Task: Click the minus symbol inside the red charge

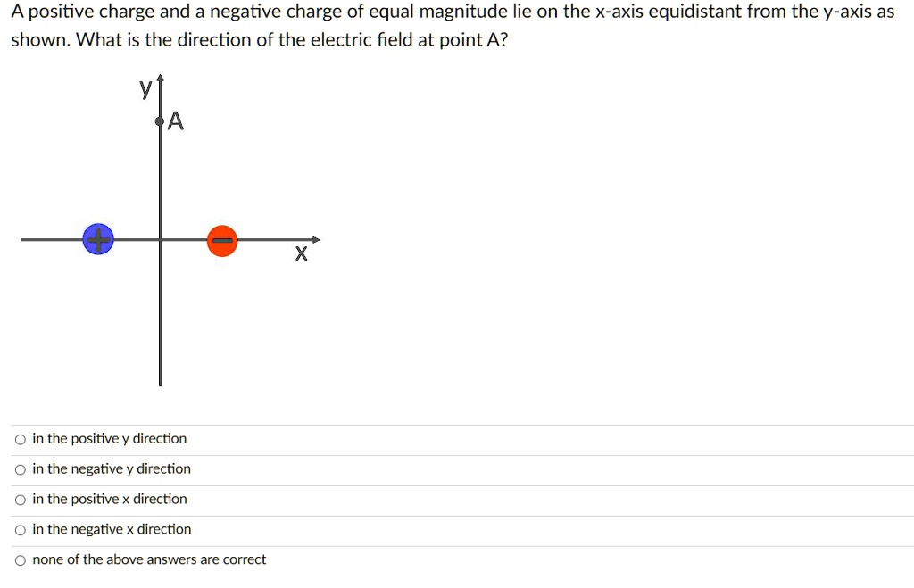Action: coord(222,238)
